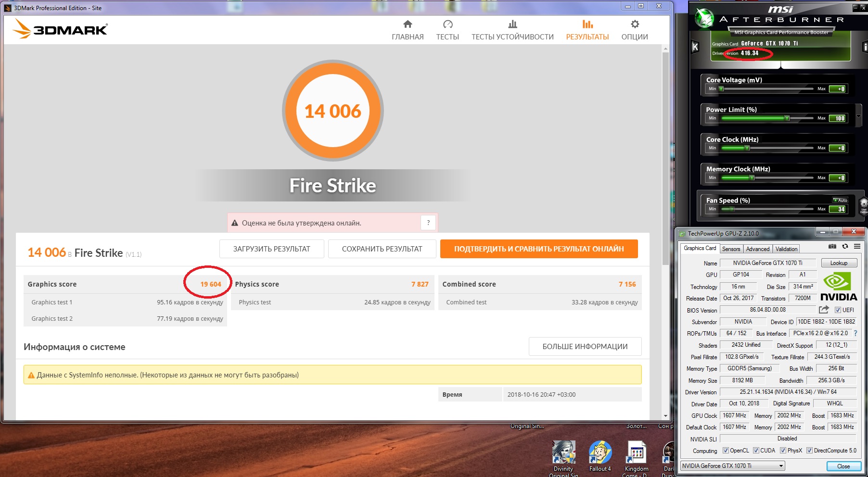Image resolution: width=868 pixels, height=477 pixels.
Task: Switch to the РЕЗУЛЬТАТЫ results page
Action: (x=587, y=30)
